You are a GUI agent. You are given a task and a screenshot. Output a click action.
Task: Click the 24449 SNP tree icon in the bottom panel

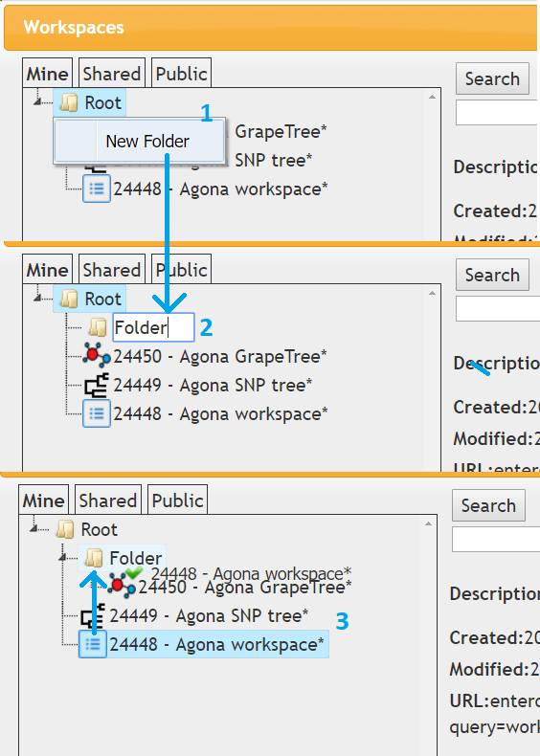(93, 615)
